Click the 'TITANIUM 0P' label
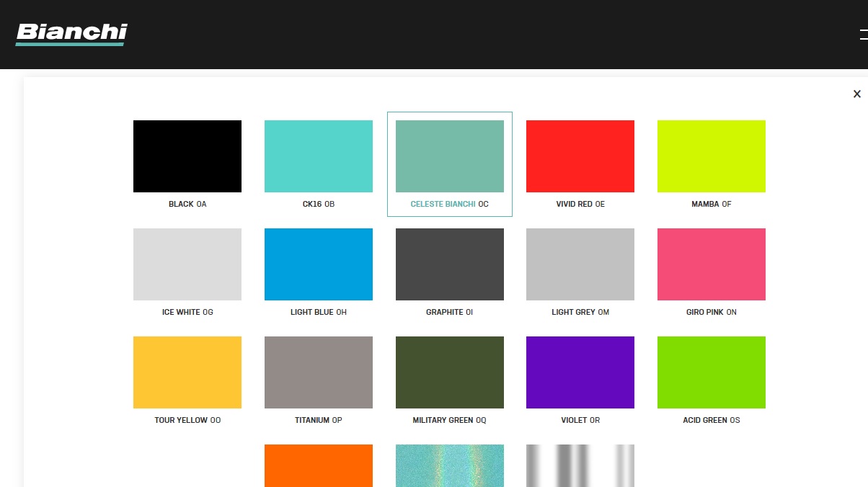 [319, 420]
